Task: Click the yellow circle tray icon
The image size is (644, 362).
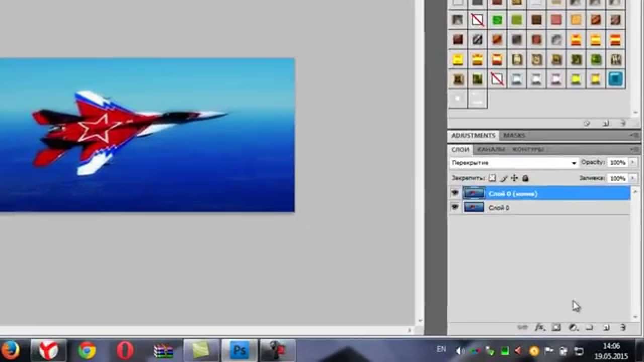Action: point(534,350)
